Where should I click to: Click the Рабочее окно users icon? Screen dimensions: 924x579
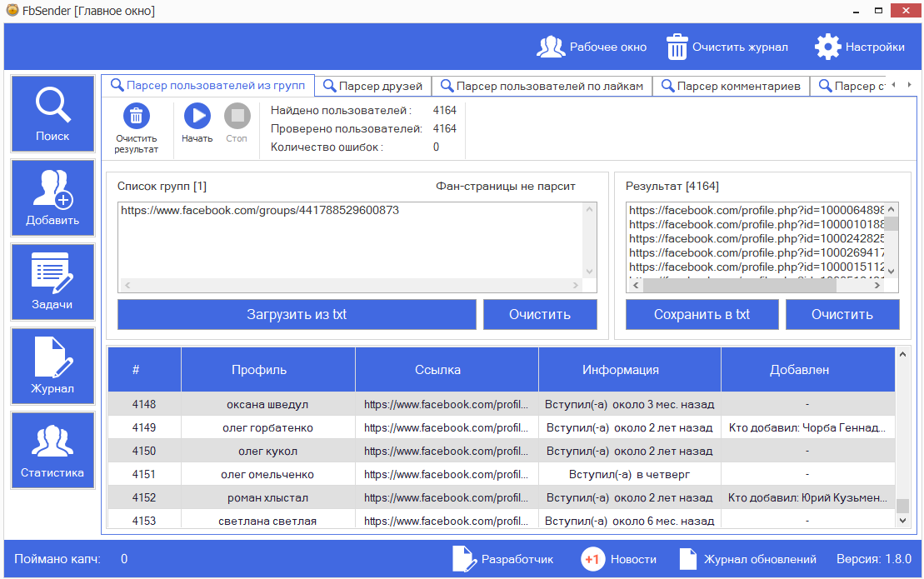click(551, 47)
